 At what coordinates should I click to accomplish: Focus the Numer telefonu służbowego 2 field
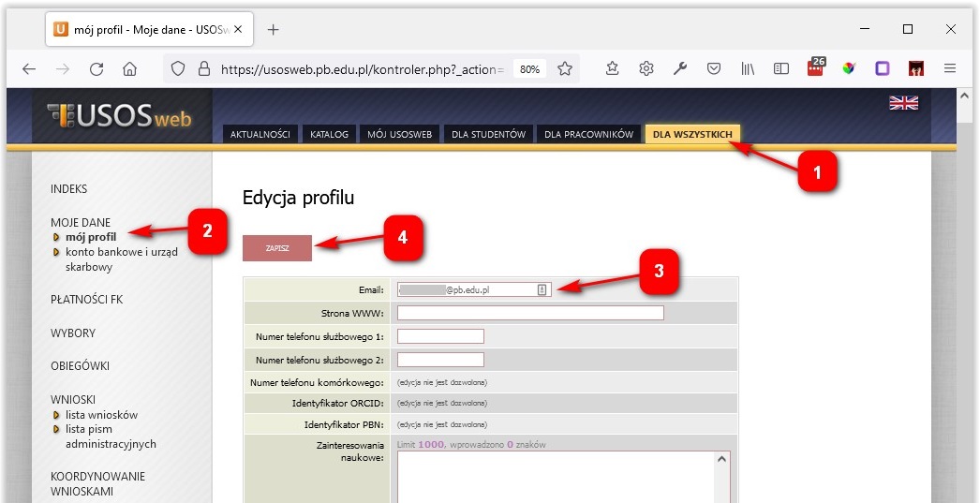pyautogui.click(x=440, y=360)
